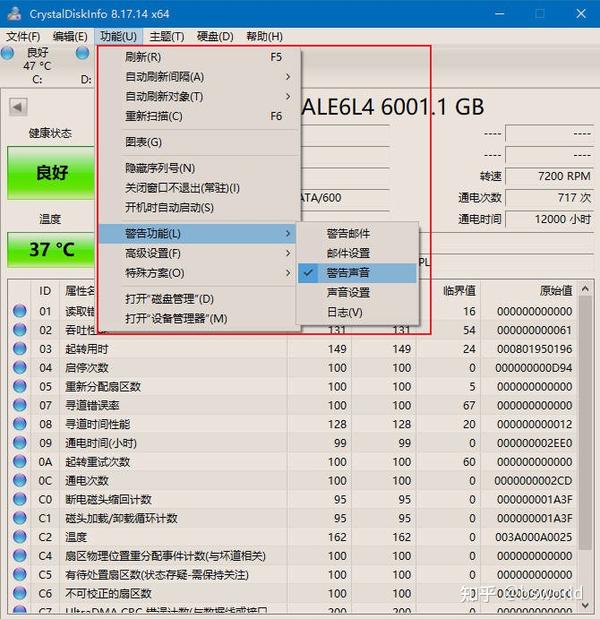Toggle the checked 警告声音 option
The height and width of the screenshot is (619, 600).
[357, 273]
